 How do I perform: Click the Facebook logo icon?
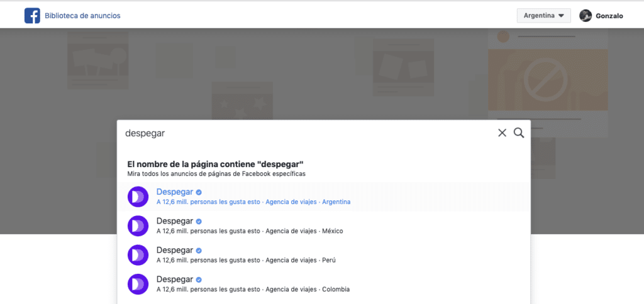32,16
